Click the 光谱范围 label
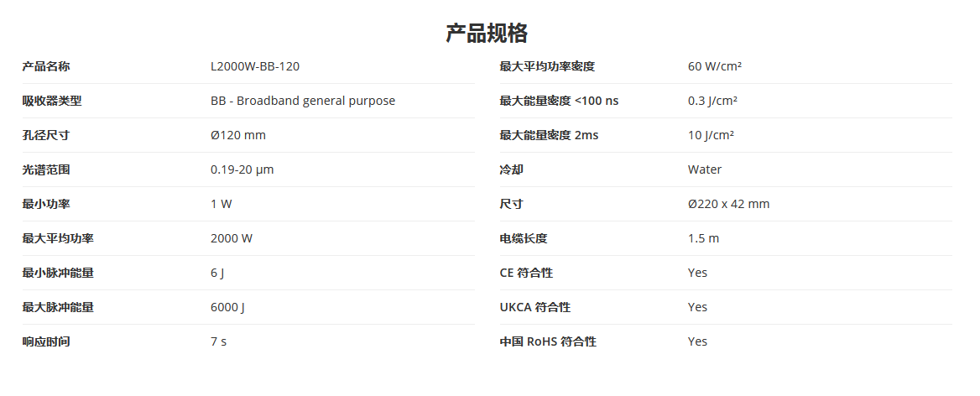Viewport: 980px width, 396px height. pyautogui.click(x=46, y=169)
